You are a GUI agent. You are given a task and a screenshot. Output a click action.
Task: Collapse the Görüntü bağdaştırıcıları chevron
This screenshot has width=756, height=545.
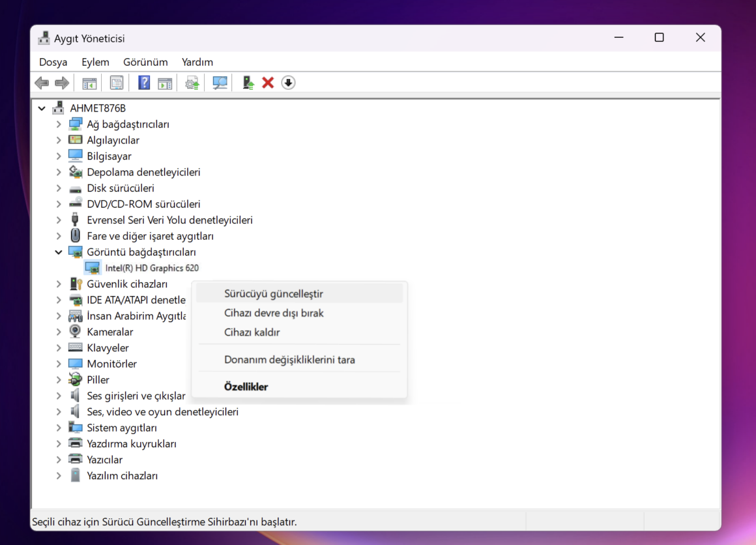point(59,252)
